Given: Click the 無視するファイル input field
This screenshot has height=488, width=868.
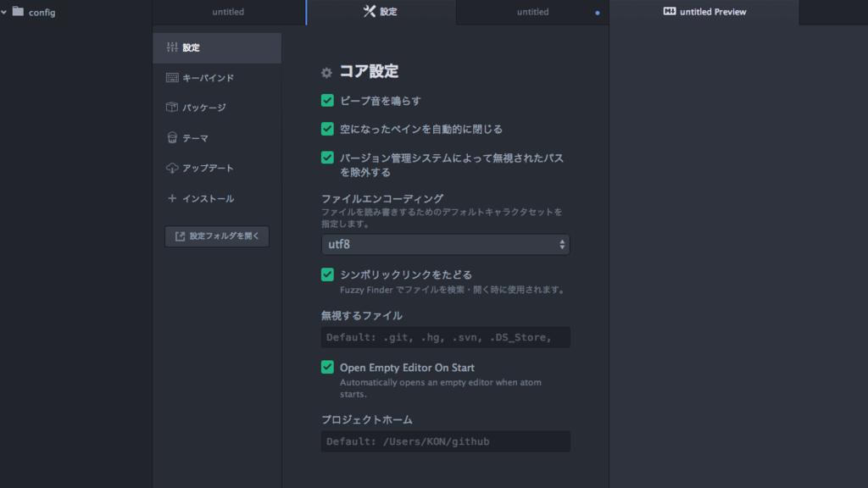Looking at the screenshot, I should [445, 336].
